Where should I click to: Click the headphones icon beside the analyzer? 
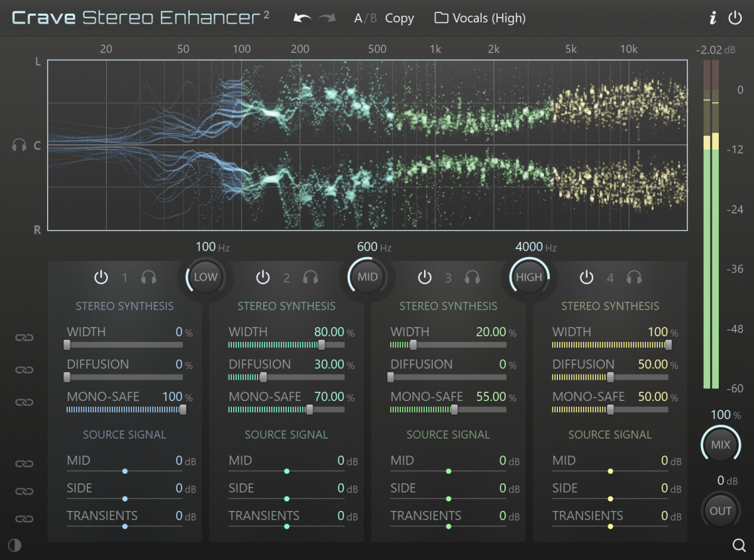[x=19, y=145]
